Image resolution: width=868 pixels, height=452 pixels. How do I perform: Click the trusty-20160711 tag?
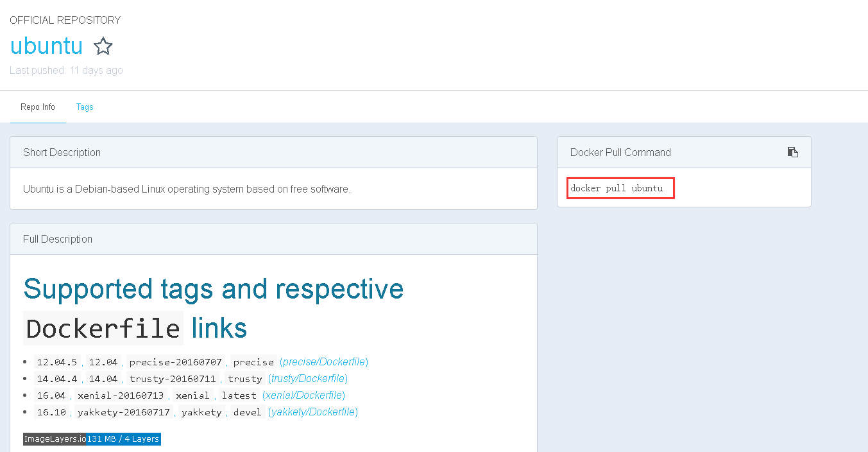(x=173, y=379)
